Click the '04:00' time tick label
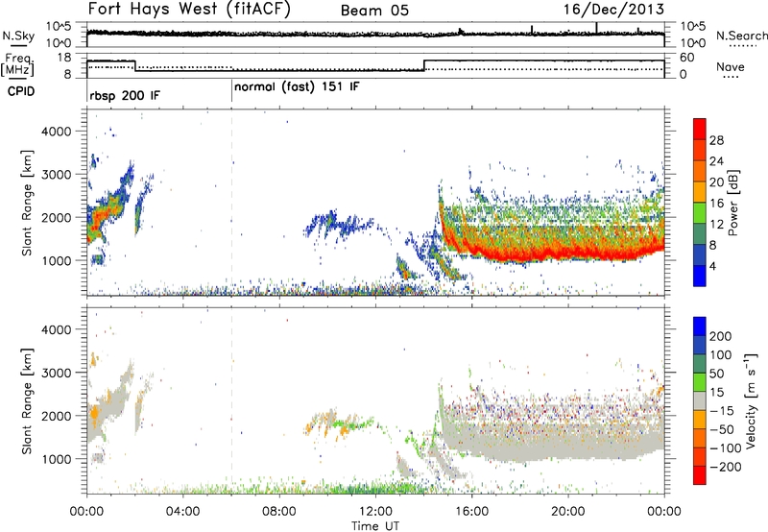 pos(182,512)
